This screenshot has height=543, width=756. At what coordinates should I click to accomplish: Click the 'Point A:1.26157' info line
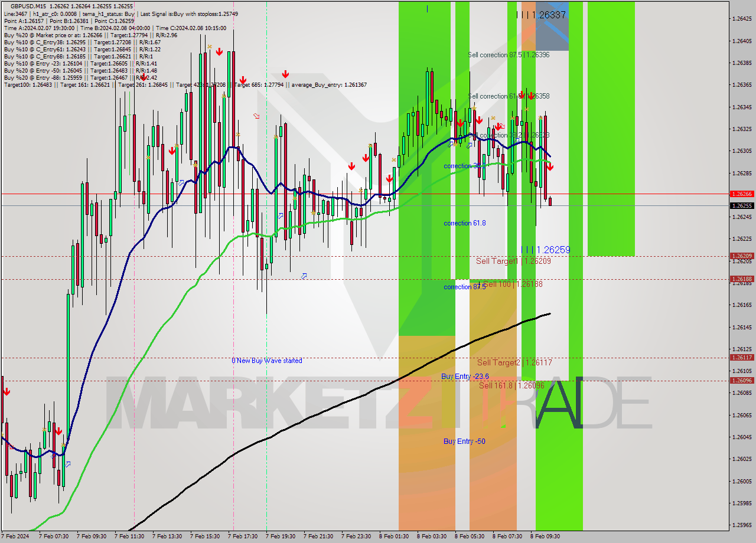coord(24,21)
